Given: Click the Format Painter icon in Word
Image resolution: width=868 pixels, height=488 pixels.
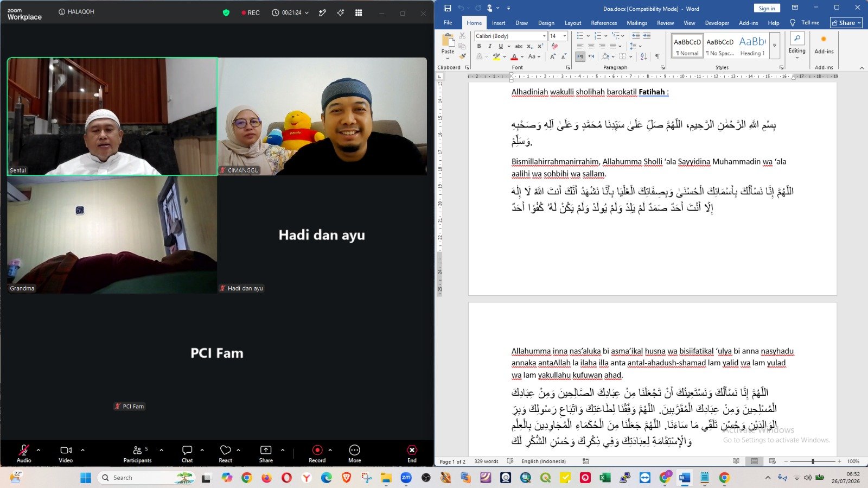Looking at the screenshot, I should 463,56.
